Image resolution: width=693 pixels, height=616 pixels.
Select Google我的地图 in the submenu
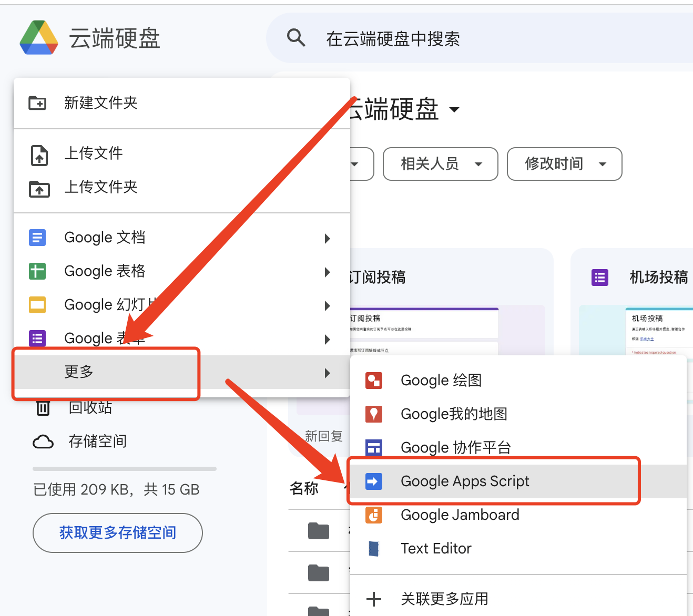point(454,414)
